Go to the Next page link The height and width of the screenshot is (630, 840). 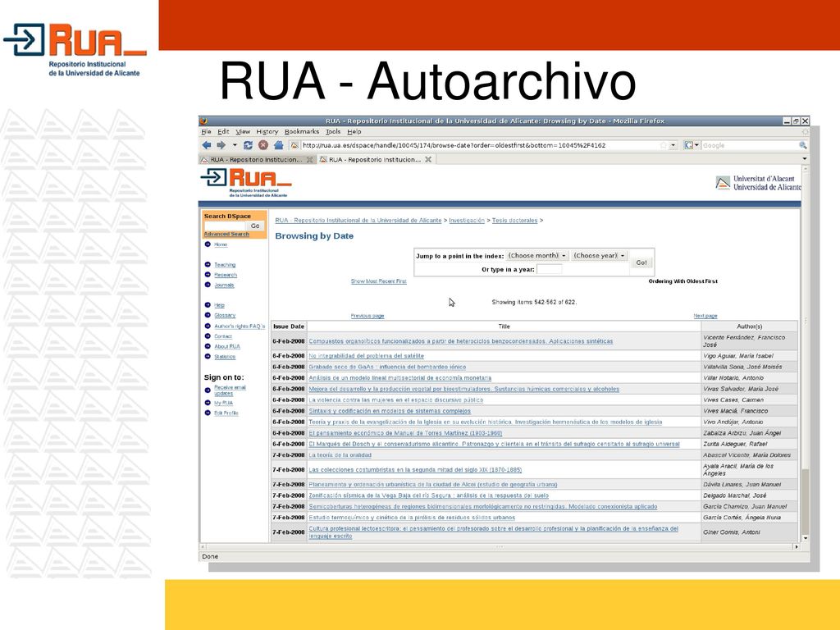[705, 316]
